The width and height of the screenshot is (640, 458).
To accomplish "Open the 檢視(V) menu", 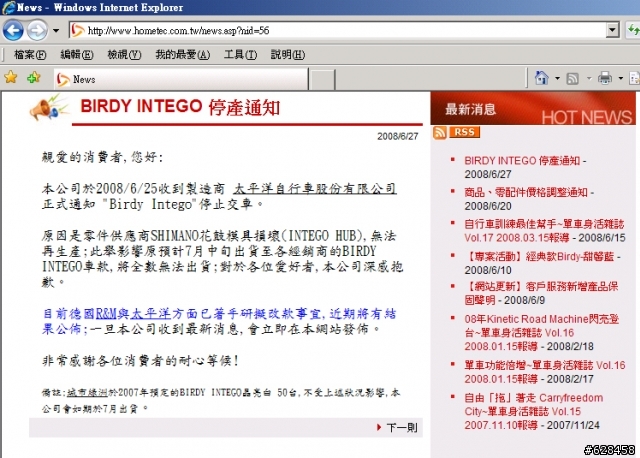I will point(124,55).
